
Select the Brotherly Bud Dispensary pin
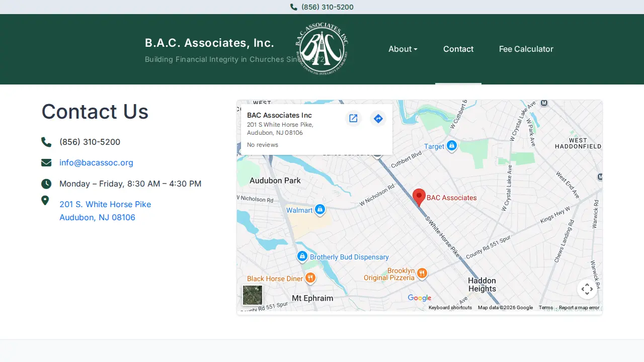[302, 256]
